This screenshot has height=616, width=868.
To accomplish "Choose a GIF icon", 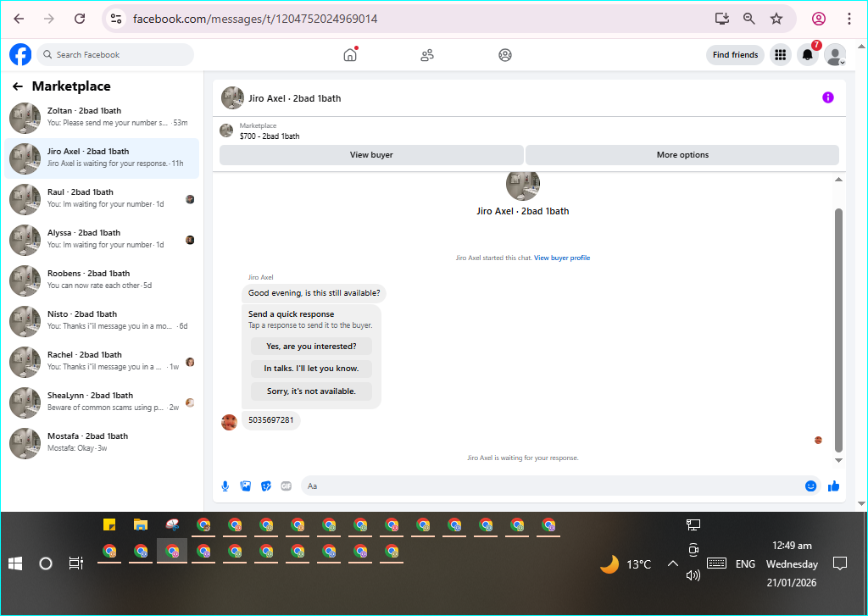I will tap(287, 486).
